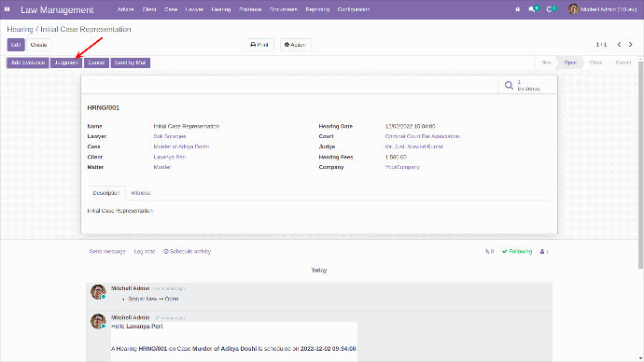Click the Add Evidence button
The width and height of the screenshot is (644, 362).
[x=28, y=63]
